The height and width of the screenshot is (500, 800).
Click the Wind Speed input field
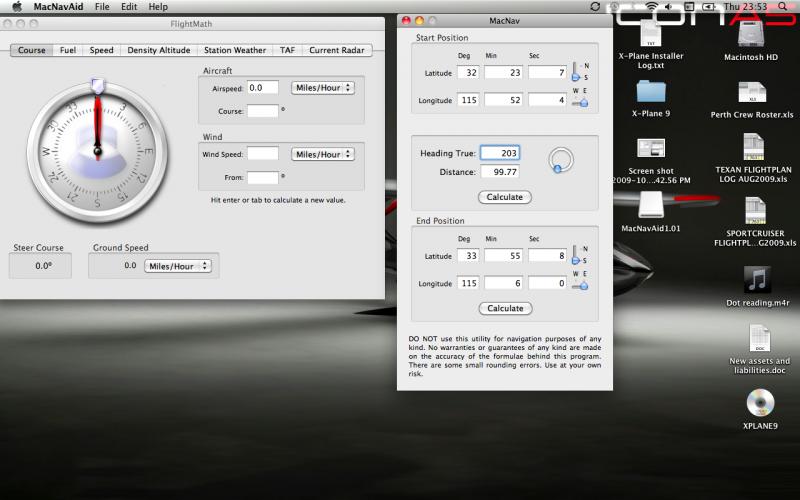pos(263,154)
